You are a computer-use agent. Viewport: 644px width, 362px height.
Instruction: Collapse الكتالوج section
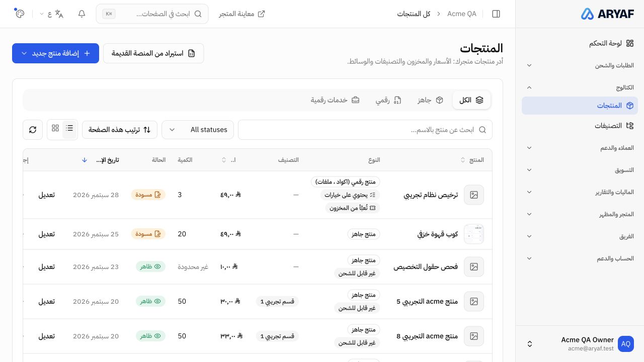point(580,87)
